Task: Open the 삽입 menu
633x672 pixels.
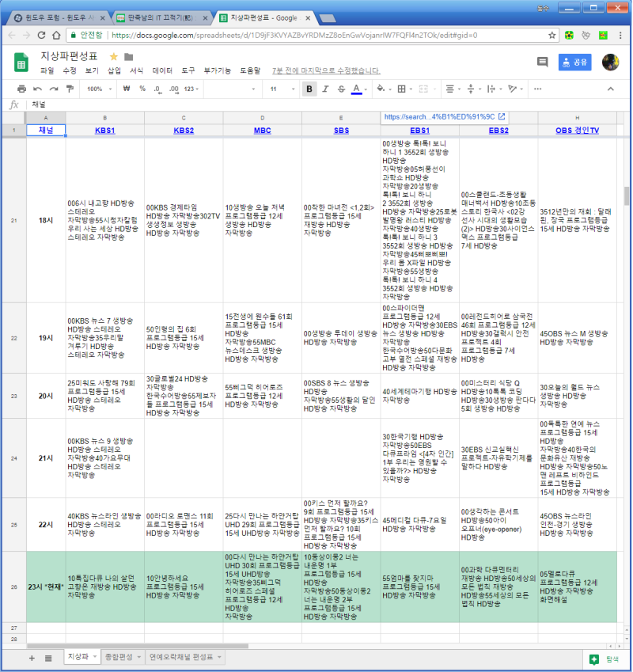Action: [114, 70]
